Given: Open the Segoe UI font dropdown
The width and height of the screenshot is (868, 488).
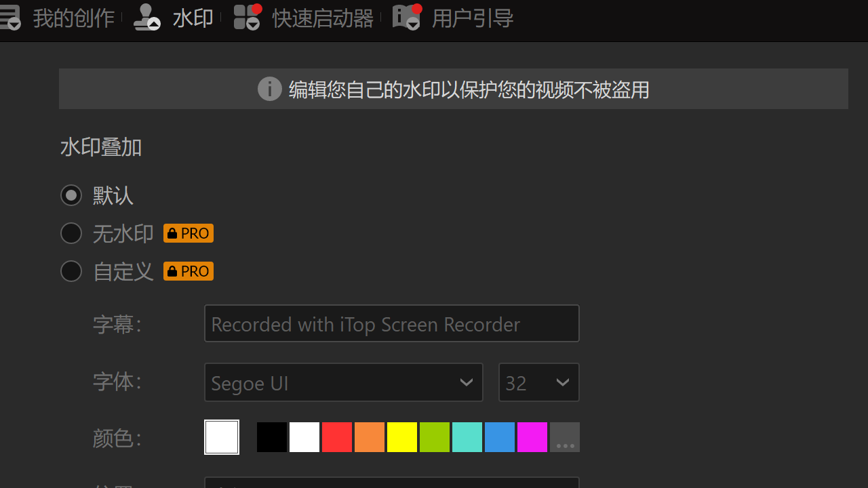Looking at the screenshot, I should pyautogui.click(x=343, y=382).
